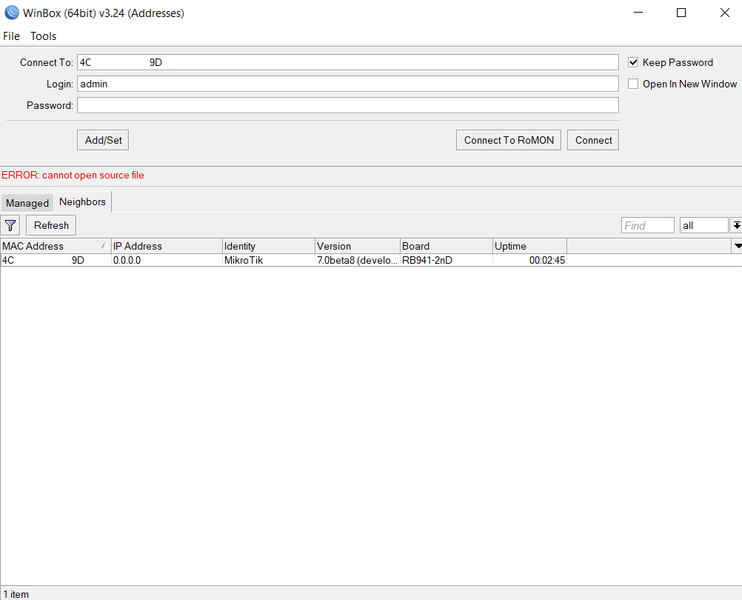Open the Tools menu
The width and height of the screenshot is (742, 600).
(44, 36)
